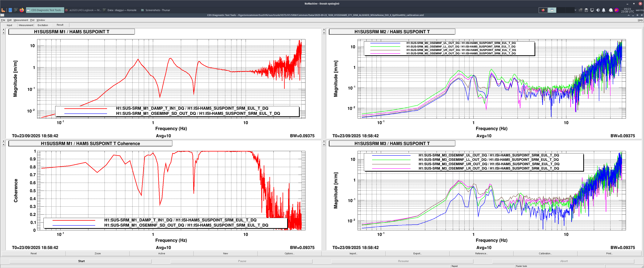Open the network display tray icon
The width and height of the screenshot is (644, 268).
pos(592,10)
